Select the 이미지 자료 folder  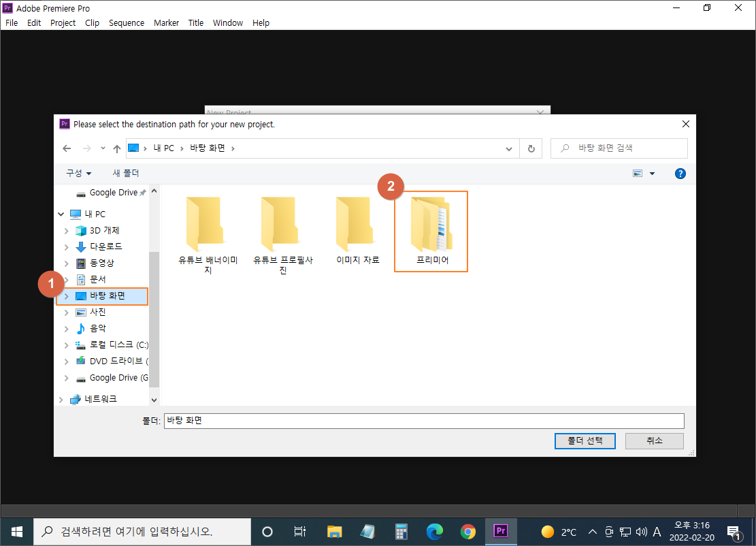pos(358,231)
